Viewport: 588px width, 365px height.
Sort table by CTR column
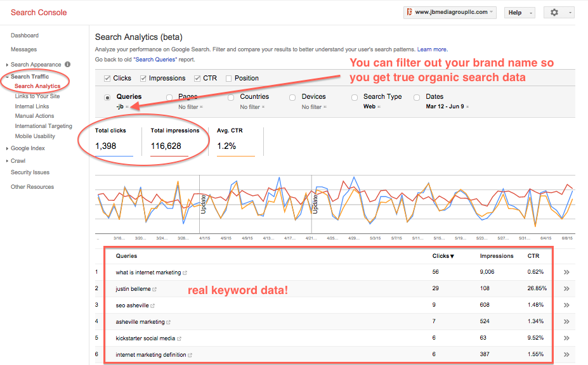coord(533,256)
